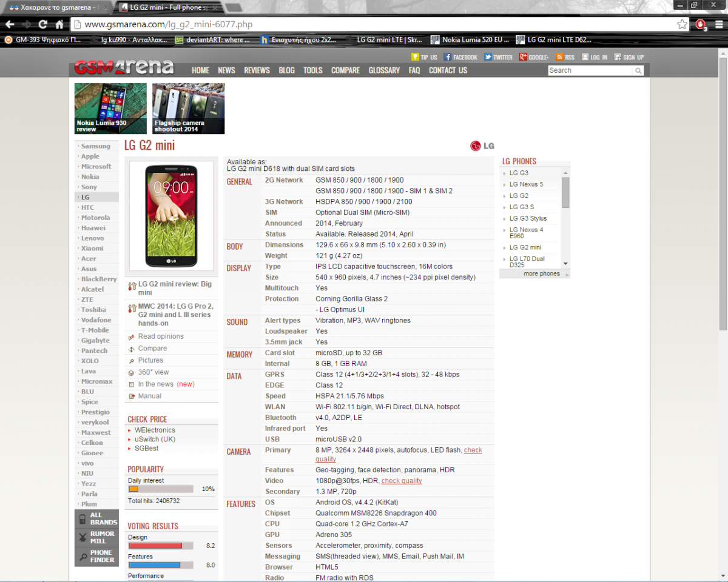Click the page vertical scrollbar
This screenshot has height=582, width=728.
723,194
